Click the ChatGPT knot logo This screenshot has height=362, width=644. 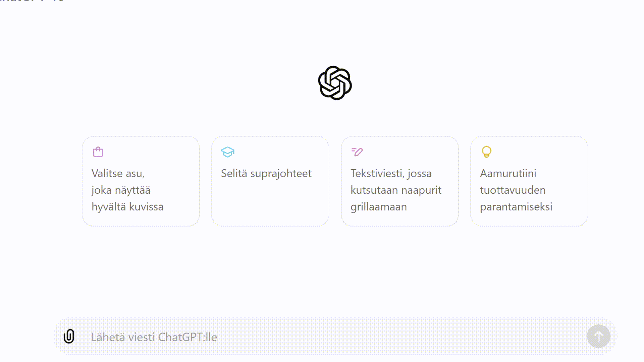pos(335,83)
